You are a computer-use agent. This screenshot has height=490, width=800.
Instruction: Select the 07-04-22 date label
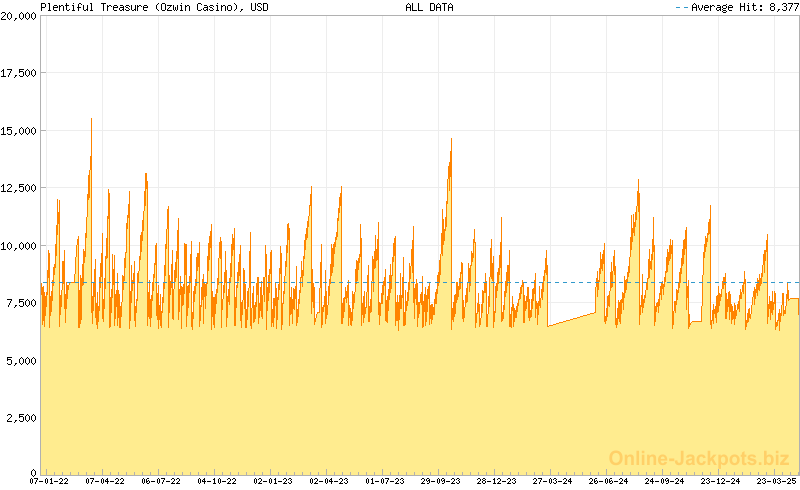(x=105, y=481)
